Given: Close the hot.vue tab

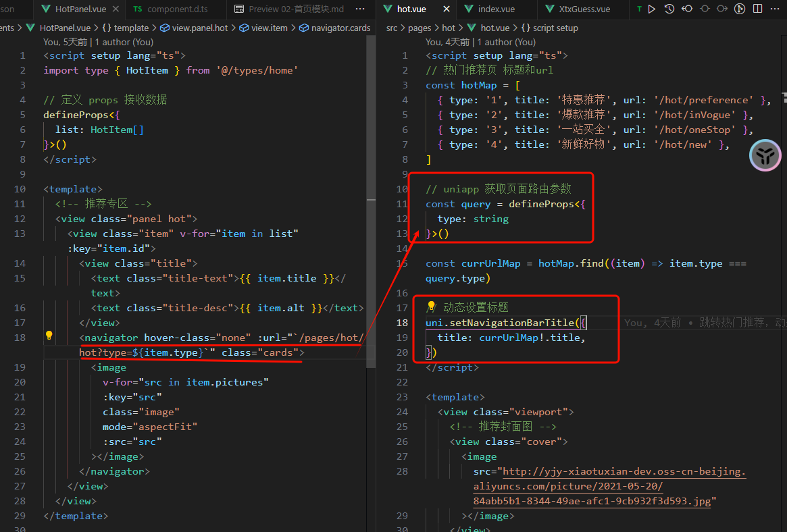Looking at the screenshot, I should tap(447, 9).
